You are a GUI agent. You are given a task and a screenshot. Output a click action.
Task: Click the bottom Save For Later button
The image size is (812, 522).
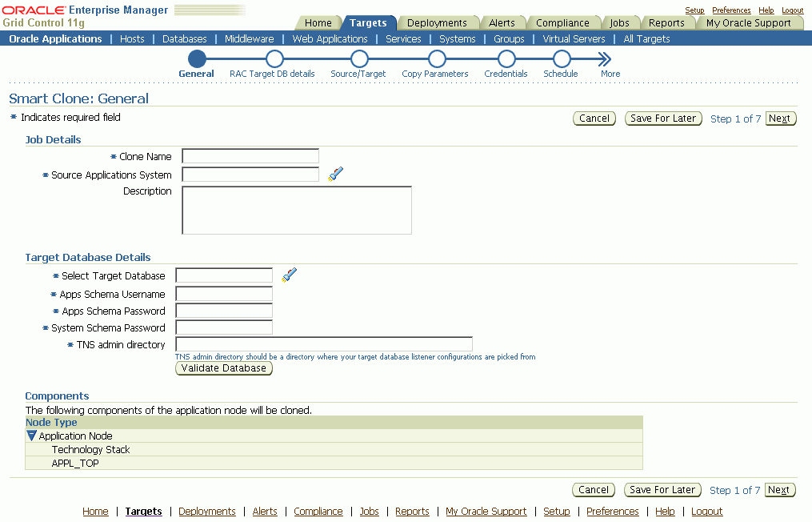tap(662, 490)
